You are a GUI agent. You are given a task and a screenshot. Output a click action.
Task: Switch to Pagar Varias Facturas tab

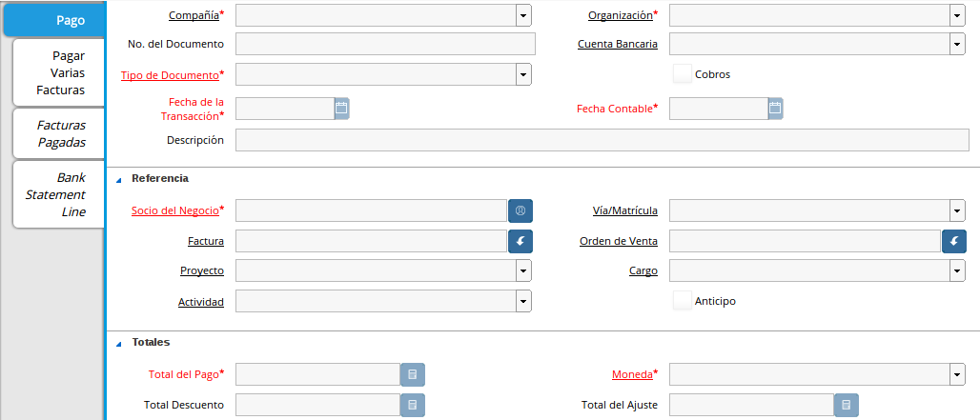[60, 72]
